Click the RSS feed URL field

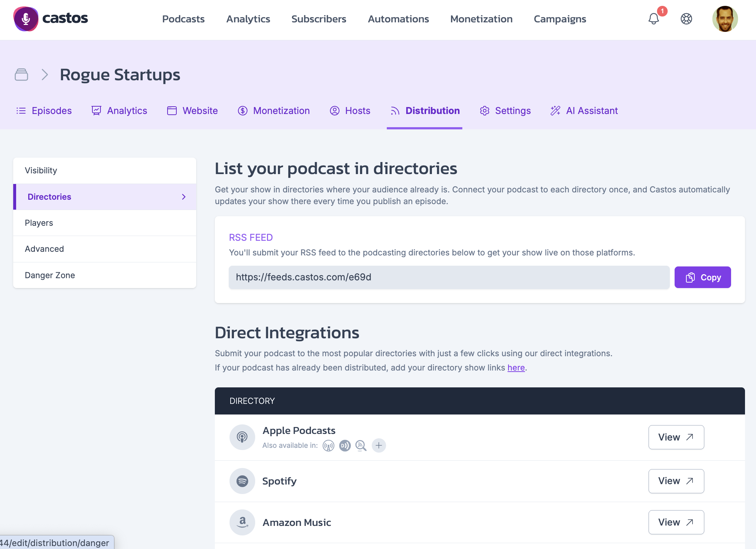tap(449, 277)
